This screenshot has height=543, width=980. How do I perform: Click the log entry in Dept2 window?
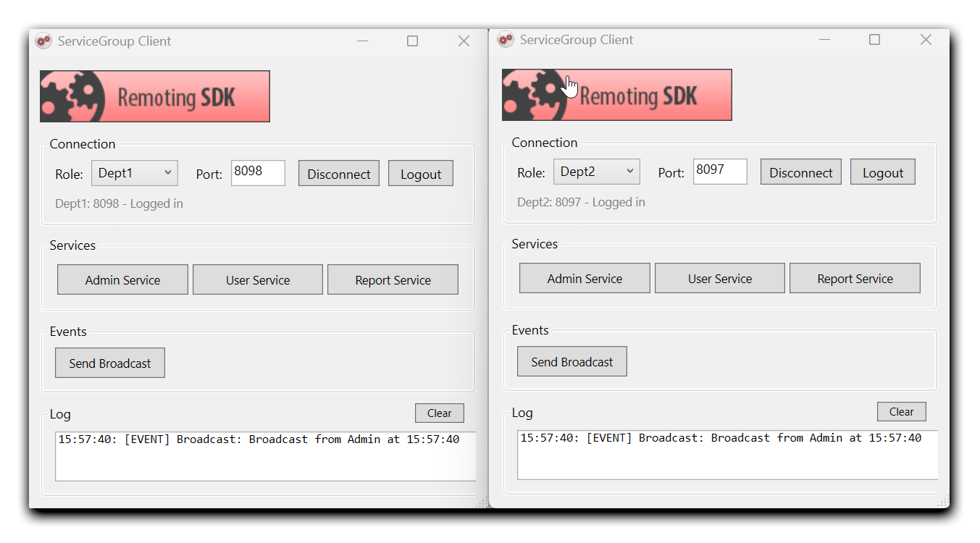pos(721,437)
